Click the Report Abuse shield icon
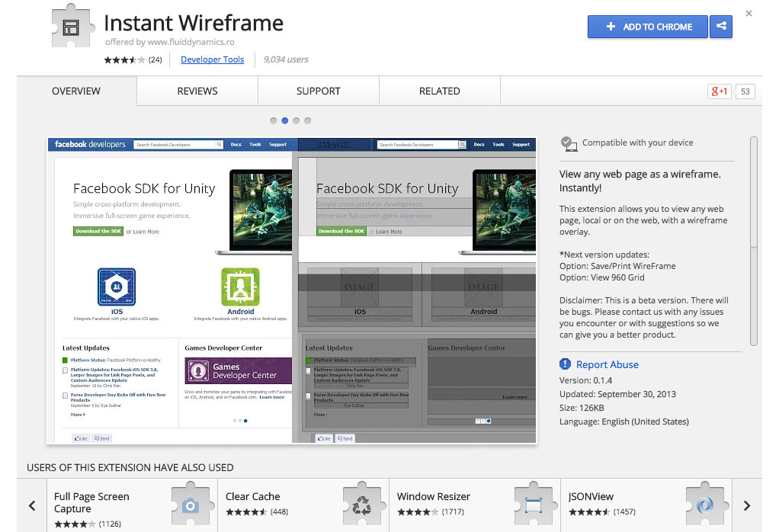779x532 pixels. pyautogui.click(x=565, y=364)
